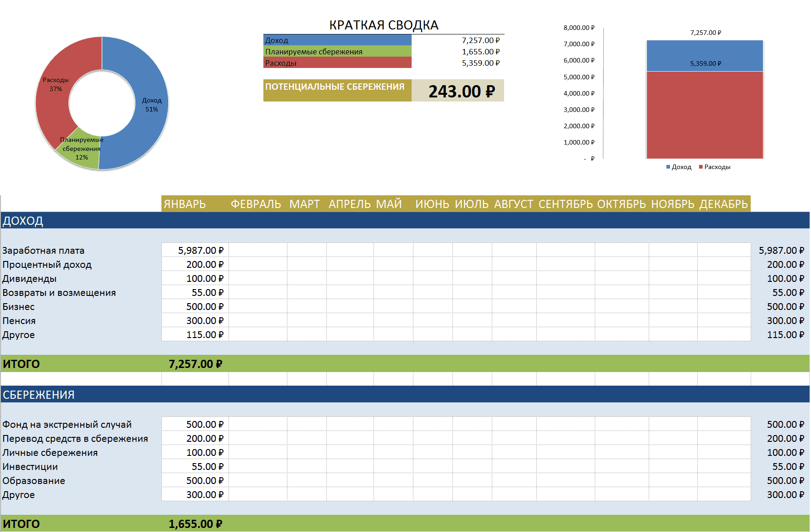811x532 pixels.
Task: Click the January 115.00 ₽ cell
Action: (x=195, y=334)
